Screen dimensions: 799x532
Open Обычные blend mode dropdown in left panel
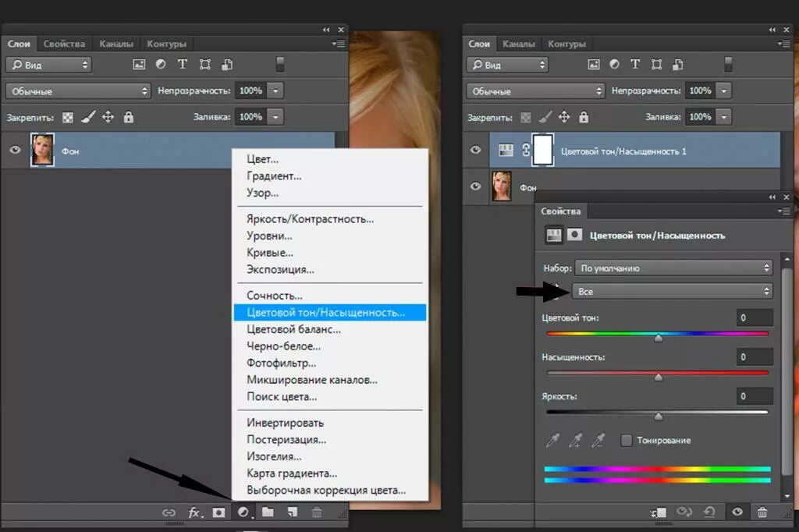point(79,91)
